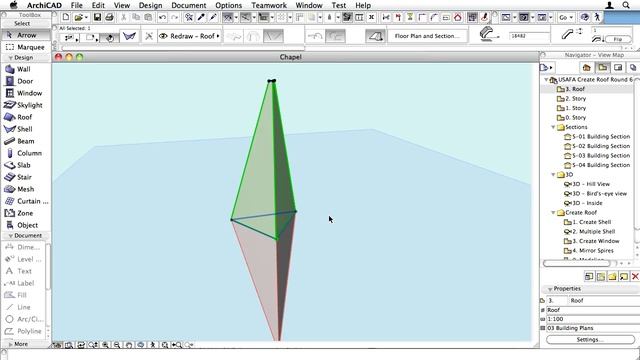Collapse the 3D folder in Navigator
Screen dimensions: 640x360
click(x=553, y=175)
